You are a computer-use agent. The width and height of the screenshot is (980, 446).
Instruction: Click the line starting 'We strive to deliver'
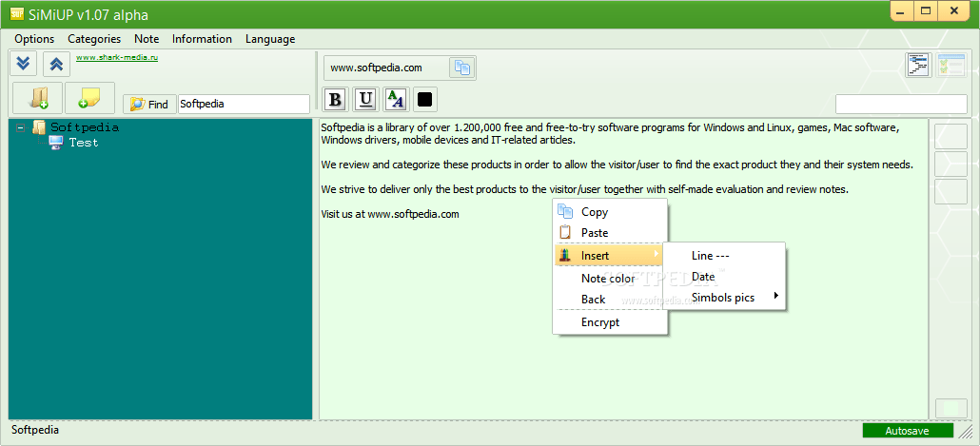[x=584, y=189]
